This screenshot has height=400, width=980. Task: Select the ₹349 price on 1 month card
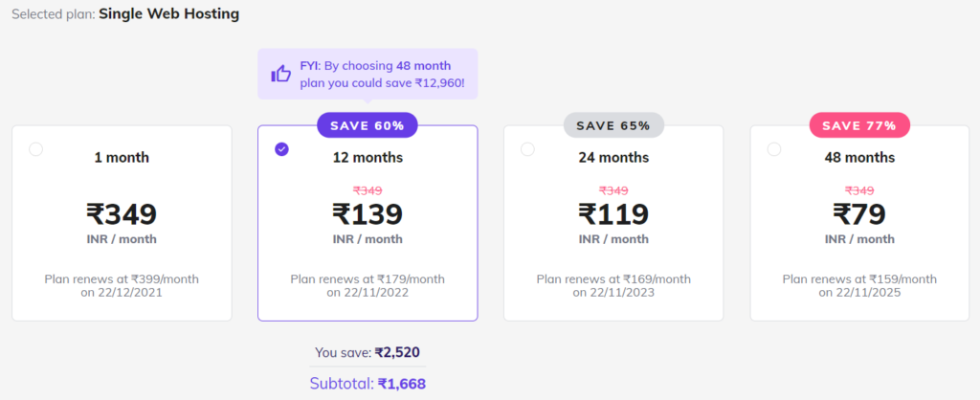pyautogui.click(x=122, y=214)
